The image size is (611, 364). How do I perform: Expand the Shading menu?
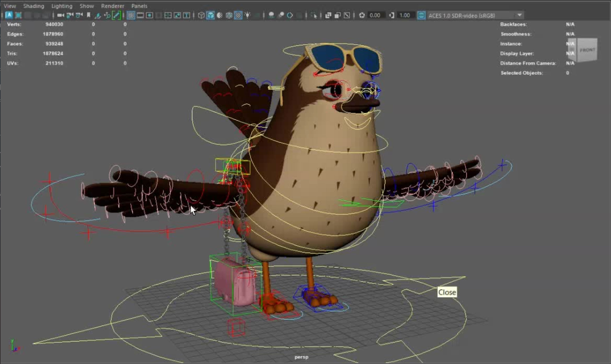[34, 6]
